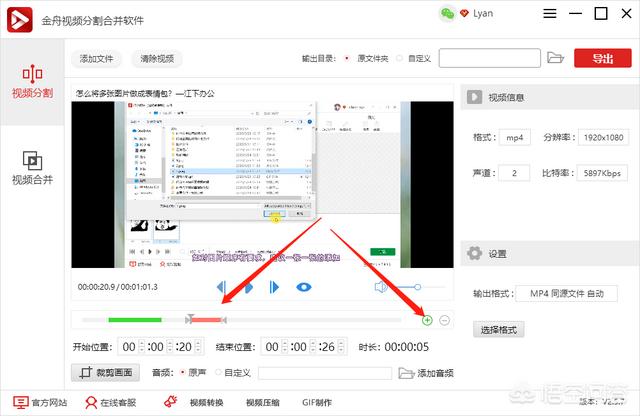Click the red segment on timeline

tap(206, 320)
